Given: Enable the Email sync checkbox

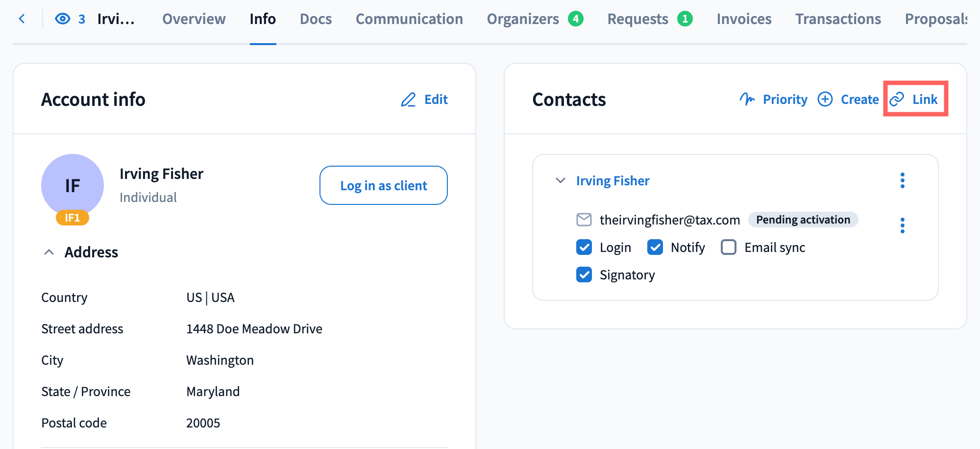Looking at the screenshot, I should (729, 248).
